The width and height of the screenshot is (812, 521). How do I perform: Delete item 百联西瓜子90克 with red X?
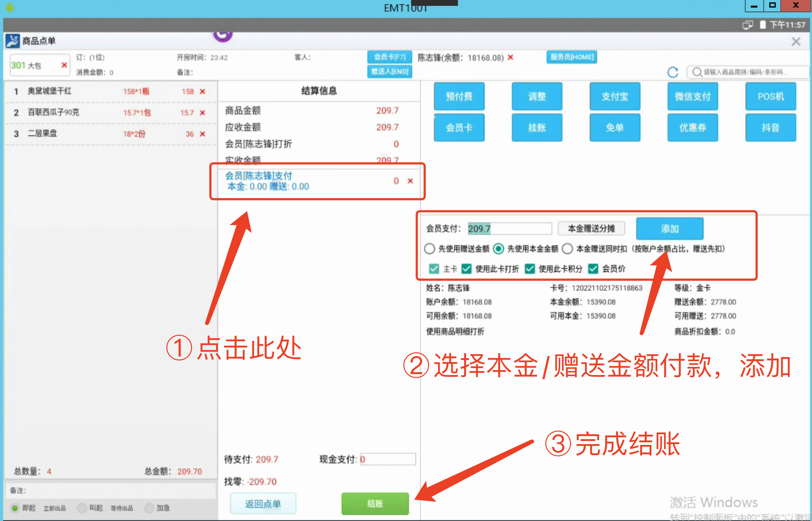click(202, 113)
